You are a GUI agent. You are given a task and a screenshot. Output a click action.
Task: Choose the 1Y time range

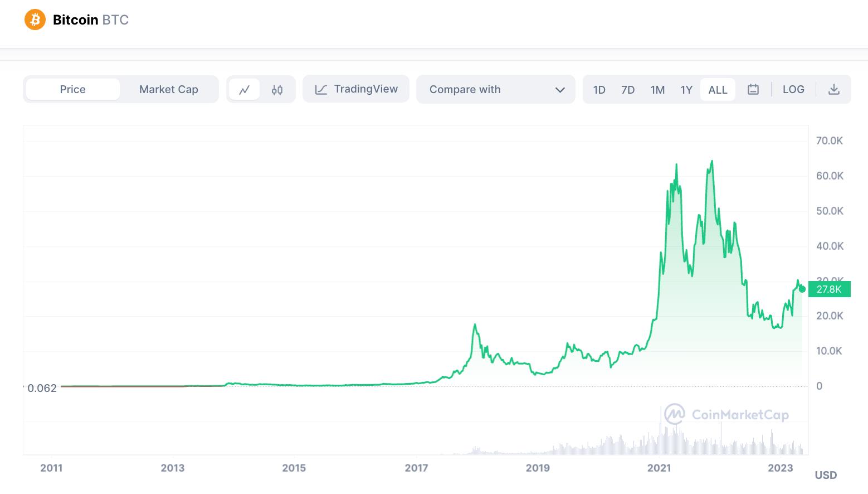[x=686, y=90]
